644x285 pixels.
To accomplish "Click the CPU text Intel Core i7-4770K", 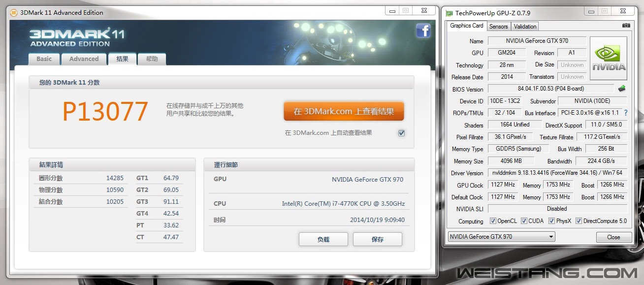I will 343,204.
